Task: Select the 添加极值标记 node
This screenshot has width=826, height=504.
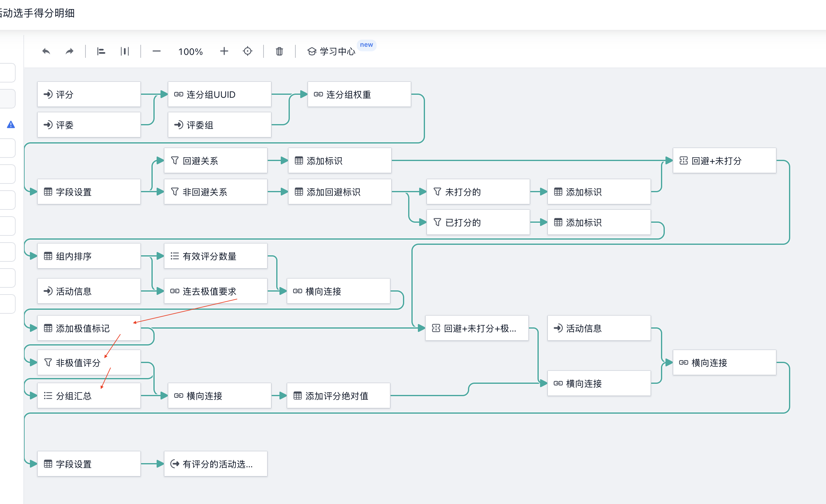Action: coord(89,328)
